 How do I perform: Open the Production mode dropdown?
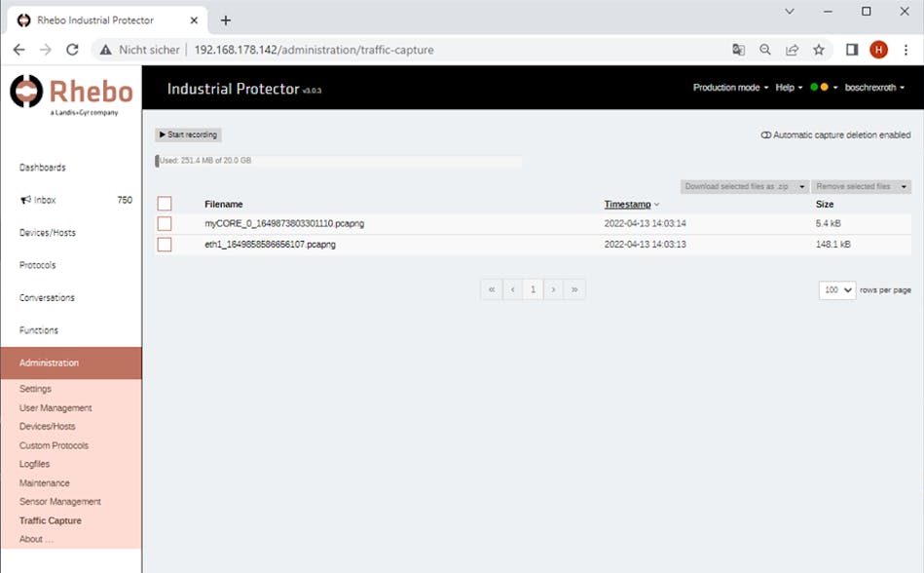(x=730, y=88)
